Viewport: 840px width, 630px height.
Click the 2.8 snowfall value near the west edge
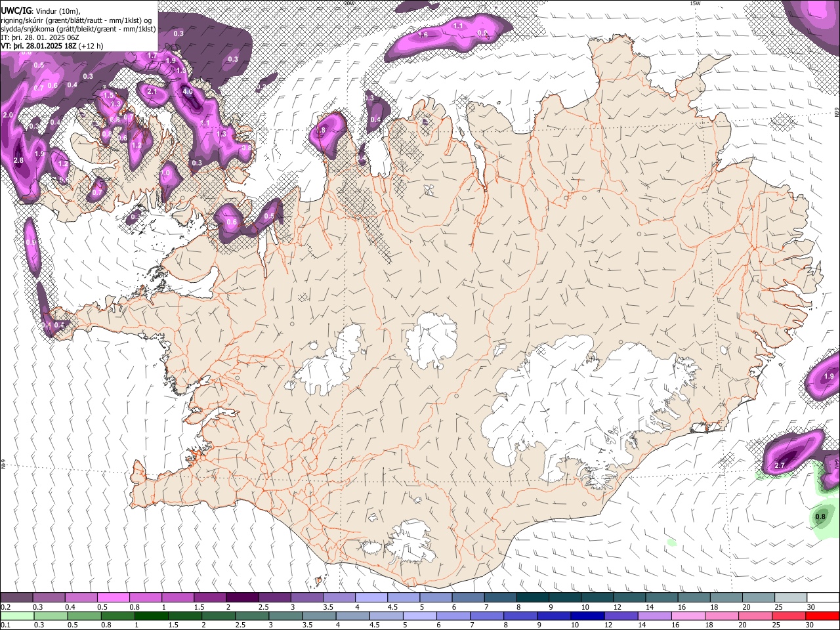18,160
